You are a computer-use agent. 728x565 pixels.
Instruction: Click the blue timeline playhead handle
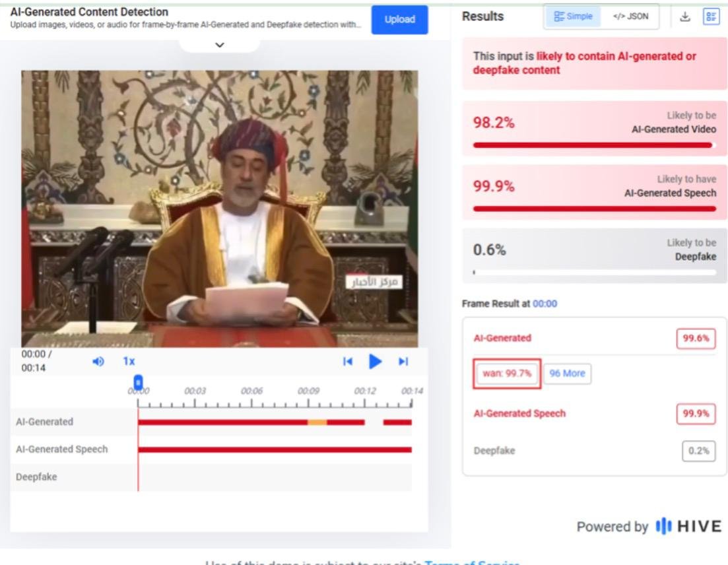pyautogui.click(x=138, y=382)
